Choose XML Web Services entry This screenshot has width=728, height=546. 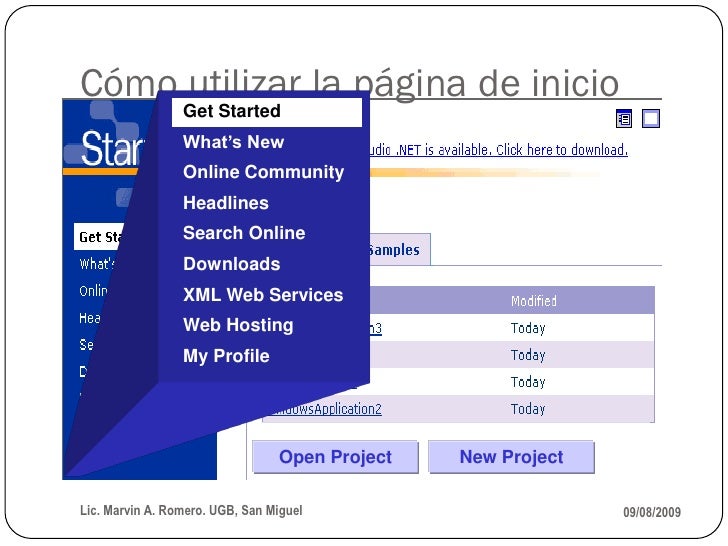[x=263, y=295]
